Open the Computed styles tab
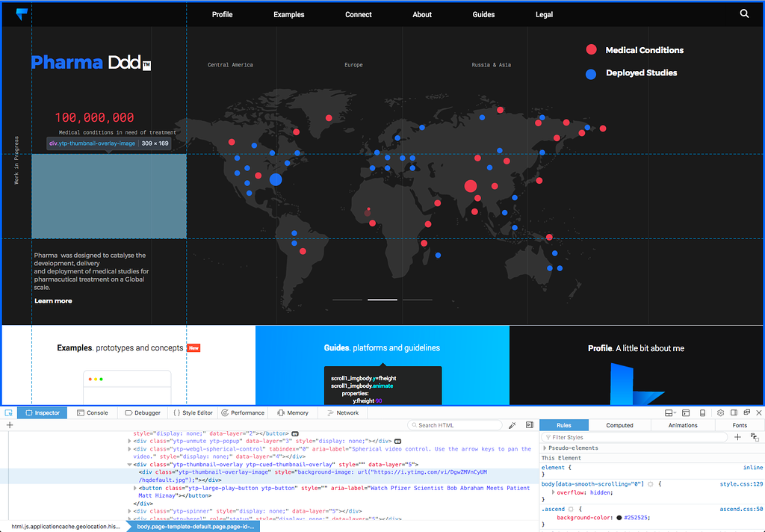Viewport: 765px width, 532px height. click(619, 425)
